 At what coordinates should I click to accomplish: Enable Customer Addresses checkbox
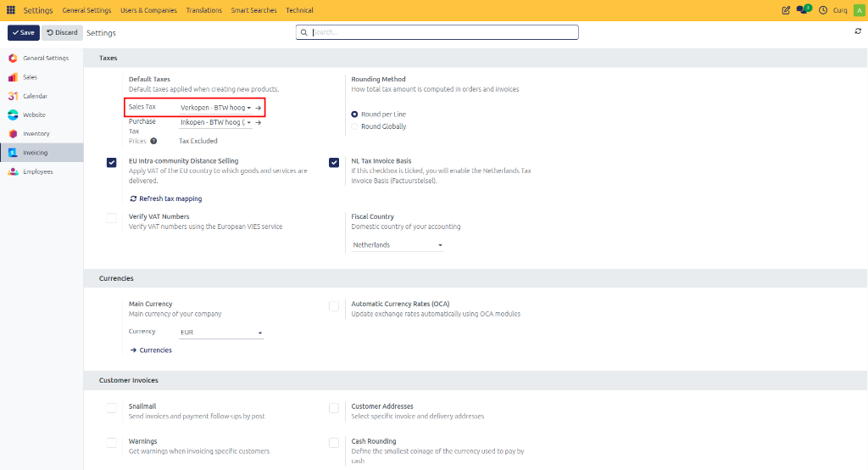(x=334, y=408)
